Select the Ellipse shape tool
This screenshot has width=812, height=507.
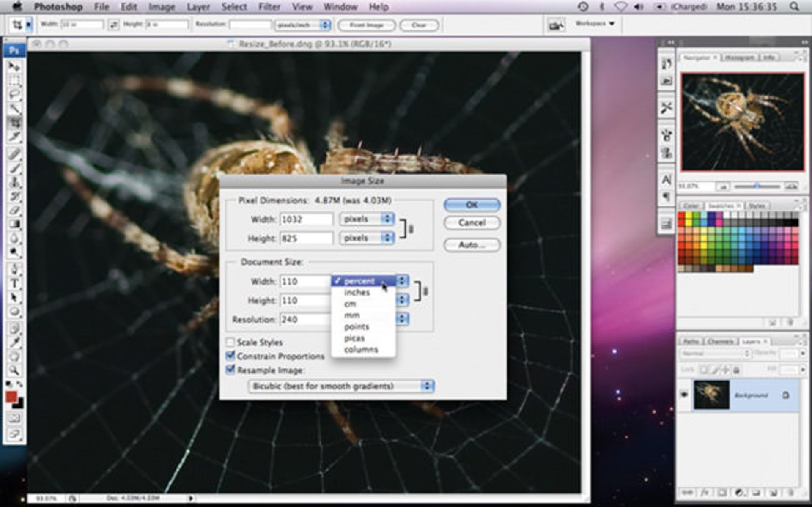coord(14,312)
